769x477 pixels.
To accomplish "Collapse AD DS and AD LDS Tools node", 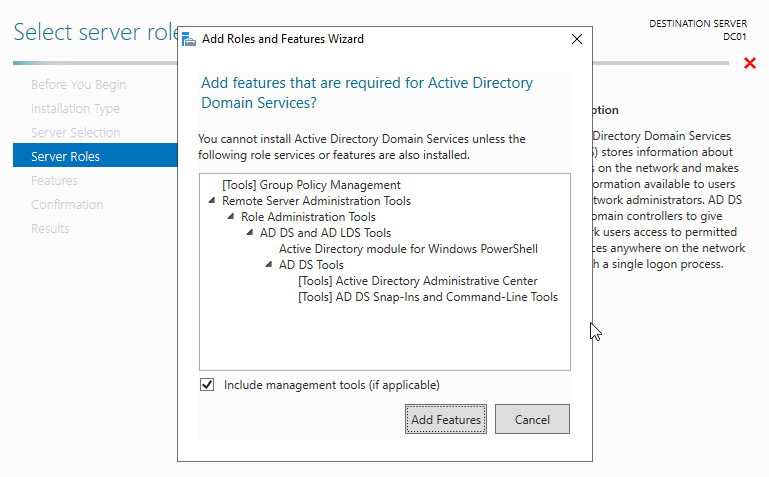I will point(250,232).
